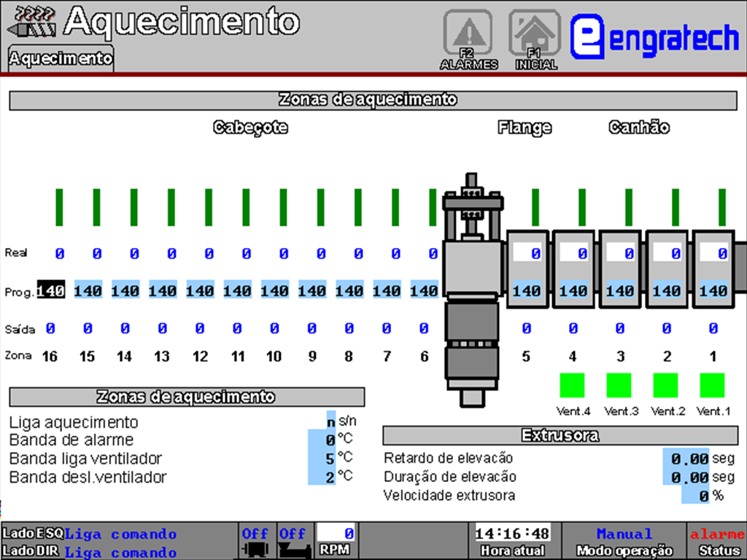Open the F2 Alarmes warning icon

click(468, 39)
